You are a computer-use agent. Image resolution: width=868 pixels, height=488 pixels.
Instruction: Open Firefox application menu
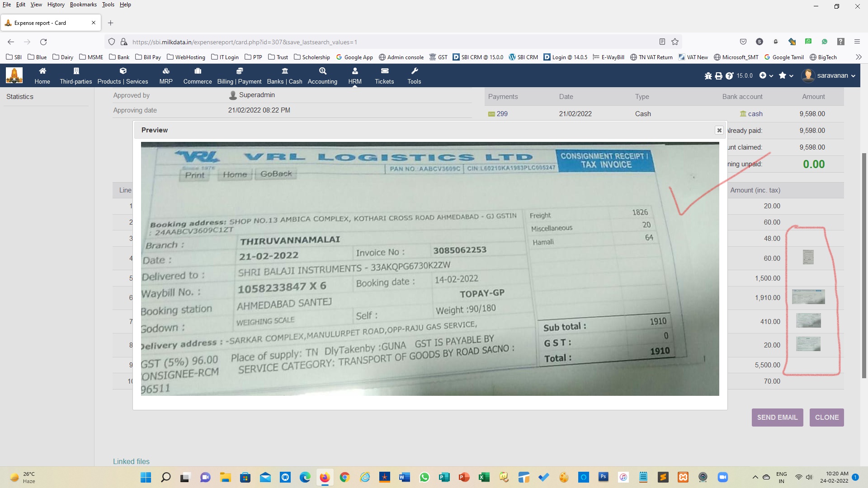pyautogui.click(x=857, y=42)
